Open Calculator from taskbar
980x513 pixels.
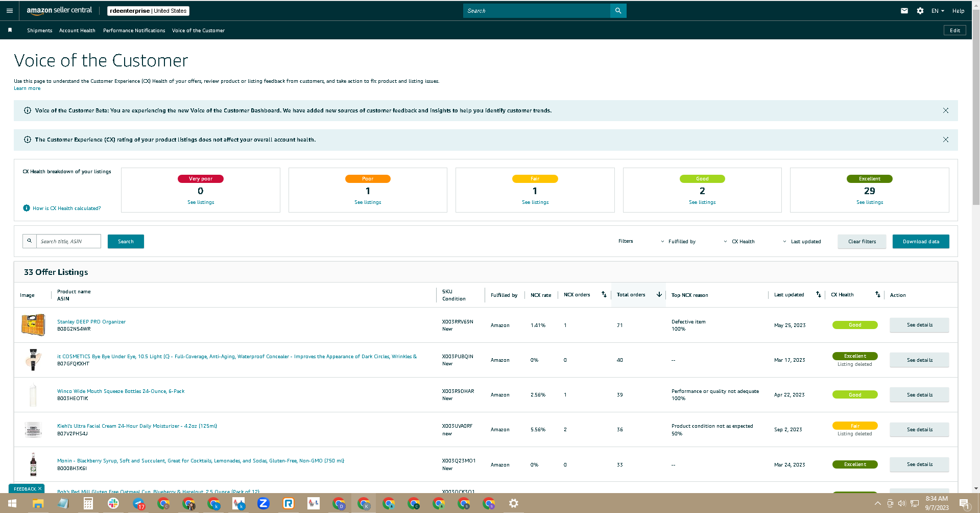point(88,503)
